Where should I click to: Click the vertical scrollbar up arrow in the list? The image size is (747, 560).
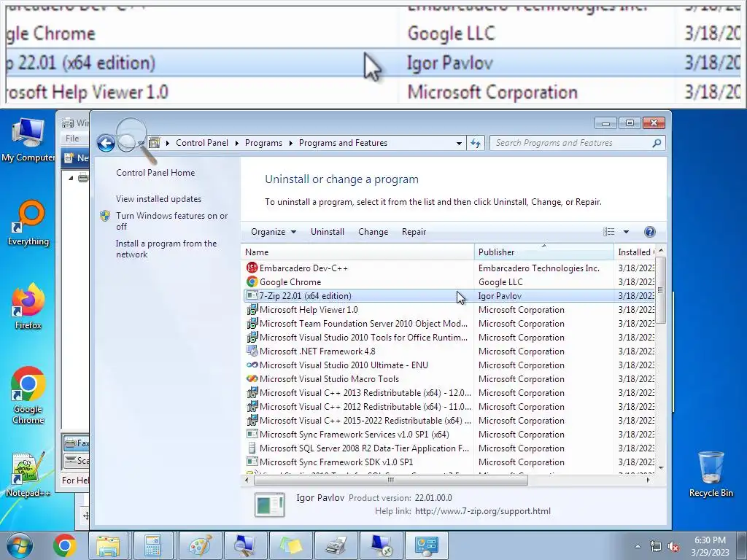coord(661,251)
